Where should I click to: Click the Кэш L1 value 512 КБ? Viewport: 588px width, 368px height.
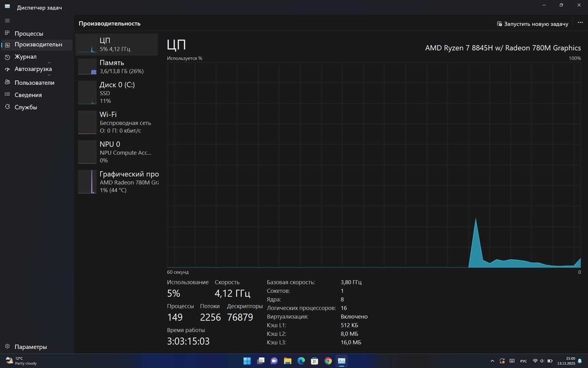[x=349, y=325]
